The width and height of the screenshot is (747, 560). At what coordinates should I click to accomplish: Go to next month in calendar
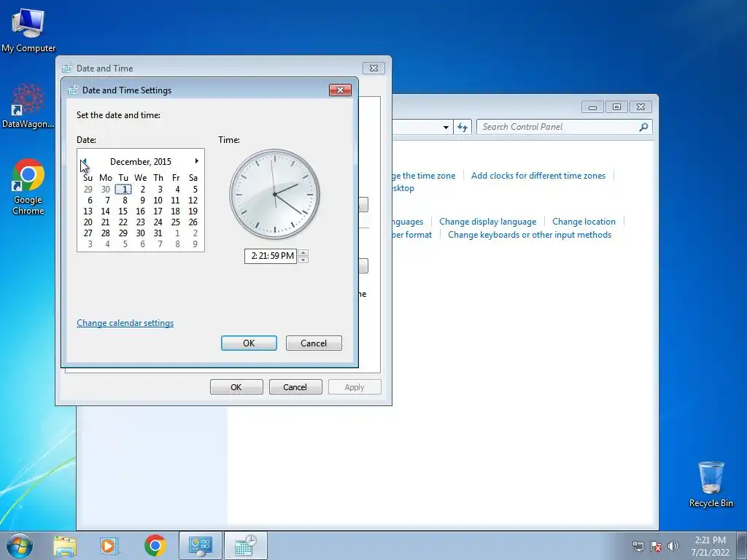click(x=196, y=161)
